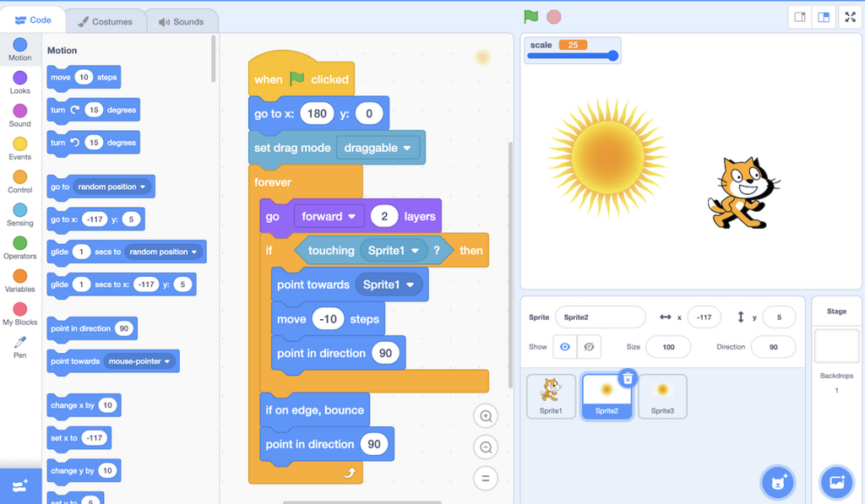Click the sprite y position field
865x504 pixels.
tap(779, 317)
